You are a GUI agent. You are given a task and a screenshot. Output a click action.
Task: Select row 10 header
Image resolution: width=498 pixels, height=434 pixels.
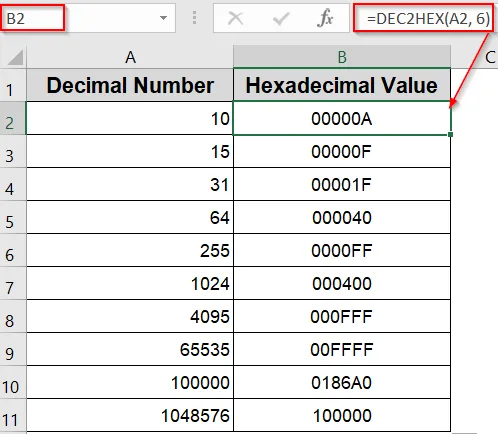click(x=13, y=382)
